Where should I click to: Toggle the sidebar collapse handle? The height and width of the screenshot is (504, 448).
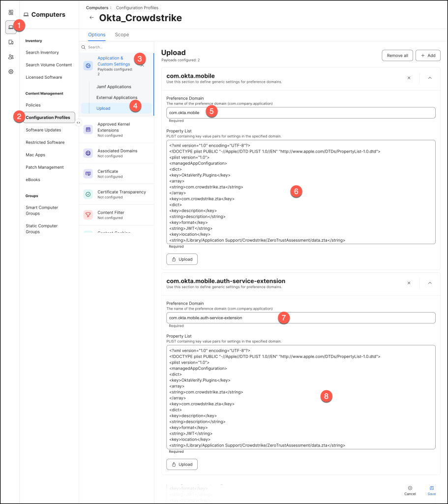78,123
